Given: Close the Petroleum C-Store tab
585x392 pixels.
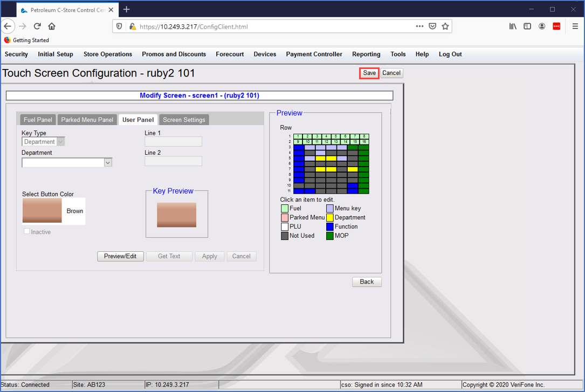Looking at the screenshot, I should (111, 10).
